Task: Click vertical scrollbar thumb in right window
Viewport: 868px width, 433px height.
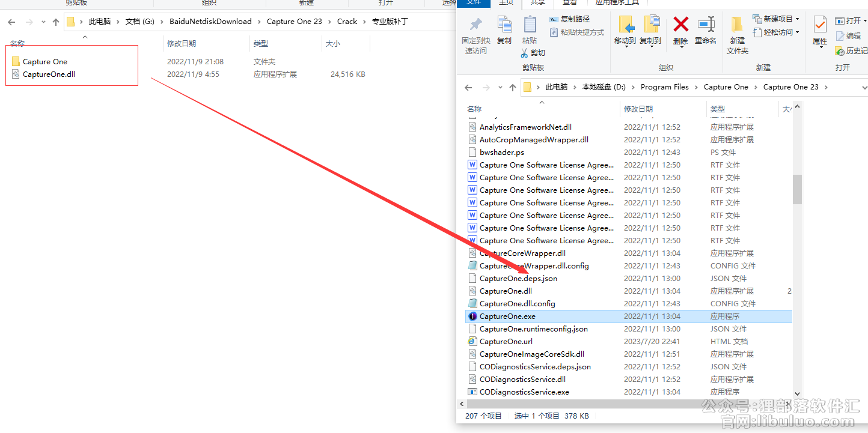Action: 797,189
